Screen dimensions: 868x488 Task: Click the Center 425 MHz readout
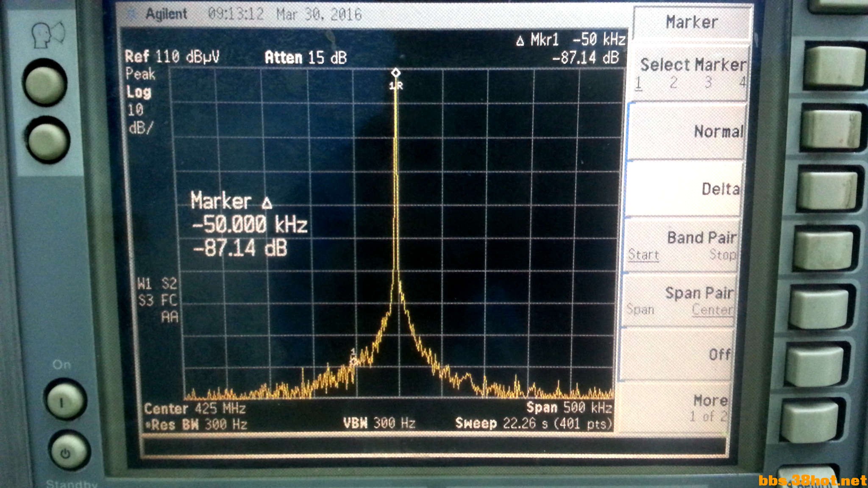(x=195, y=408)
